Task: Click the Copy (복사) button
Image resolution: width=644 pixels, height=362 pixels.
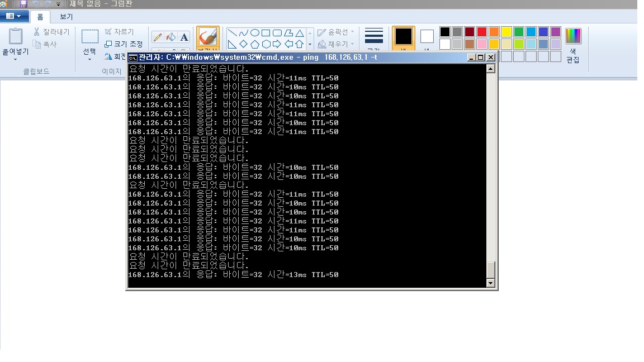Action: (x=45, y=44)
